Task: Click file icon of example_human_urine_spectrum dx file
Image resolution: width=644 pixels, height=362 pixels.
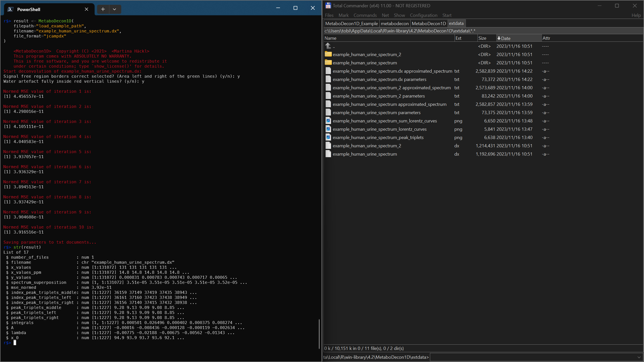Action: [x=328, y=154]
